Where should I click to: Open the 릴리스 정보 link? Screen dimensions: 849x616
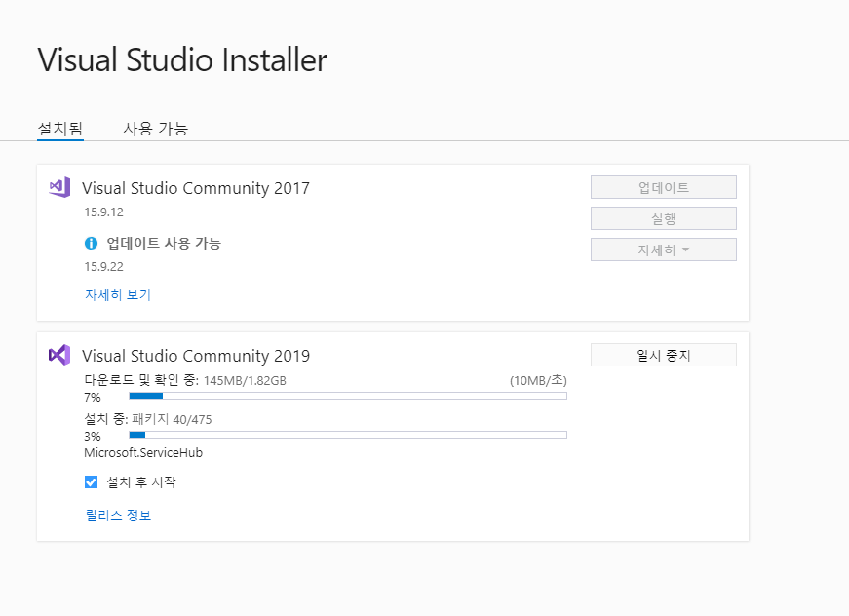[x=118, y=515]
